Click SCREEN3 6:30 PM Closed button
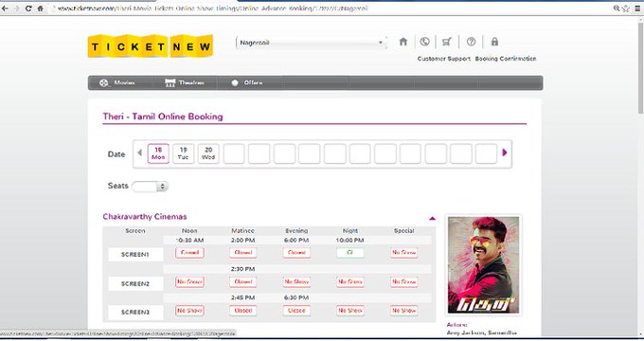This screenshot has height=341, width=644. click(296, 311)
